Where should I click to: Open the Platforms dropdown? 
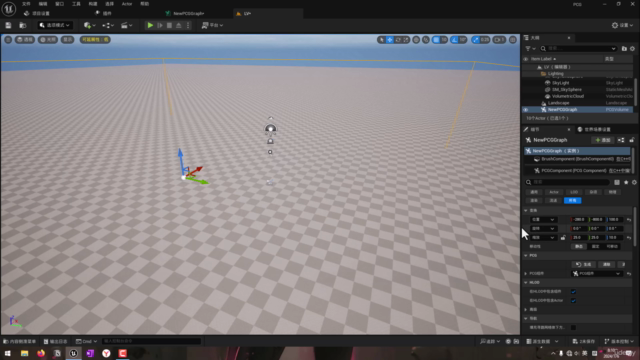(x=212, y=25)
